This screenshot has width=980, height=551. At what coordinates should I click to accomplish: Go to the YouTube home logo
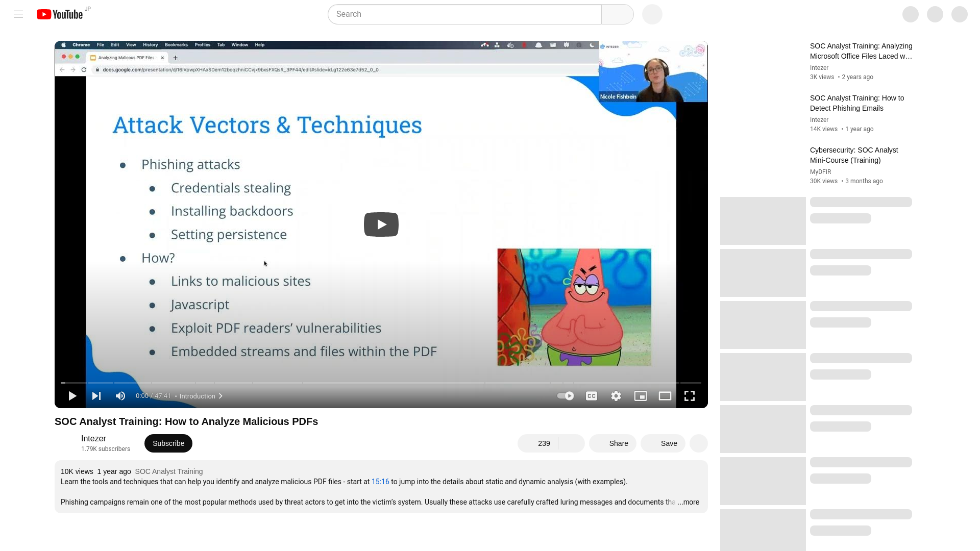pos(60,14)
